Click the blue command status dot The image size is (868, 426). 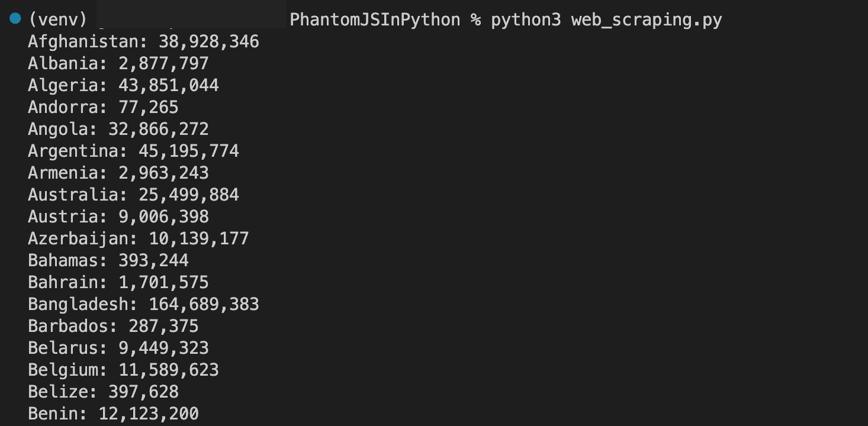point(15,19)
